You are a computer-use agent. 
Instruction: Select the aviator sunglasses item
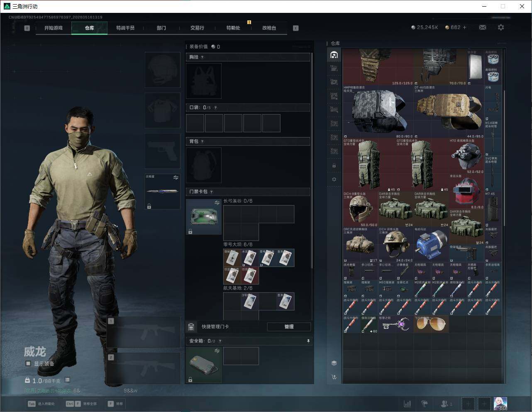click(431, 324)
